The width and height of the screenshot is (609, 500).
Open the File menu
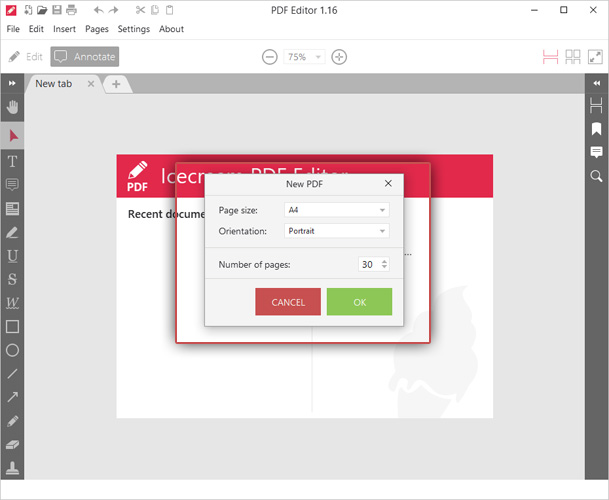click(13, 29)
